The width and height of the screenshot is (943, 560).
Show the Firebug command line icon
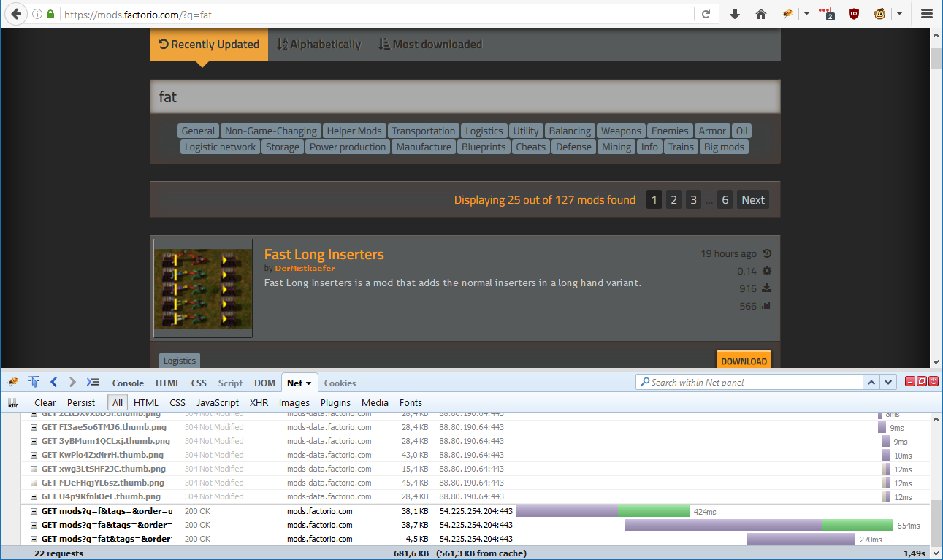[x=93, y=382]
